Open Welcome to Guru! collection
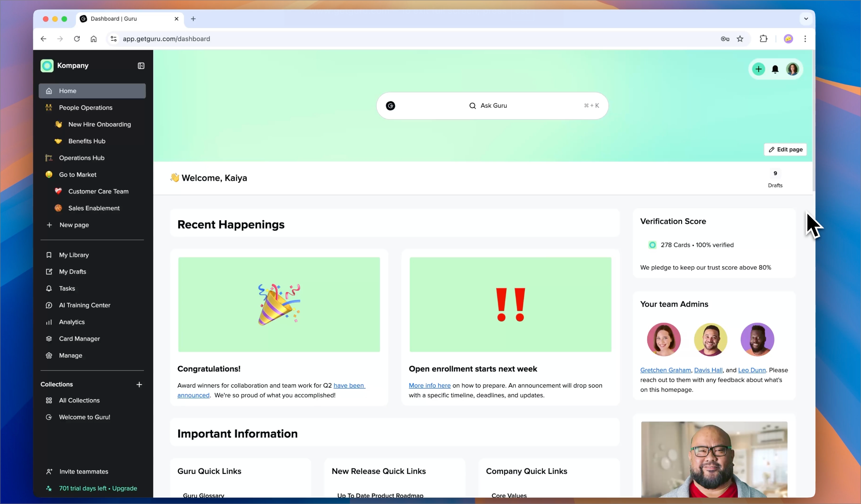The width and height of the screenshot is (861, 504). 92,417
